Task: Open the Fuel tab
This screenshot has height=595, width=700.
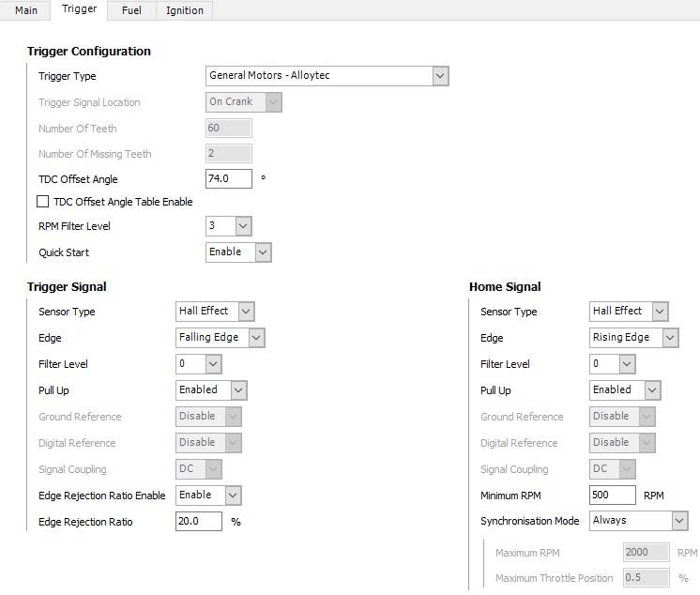Action: pos(131,9)
